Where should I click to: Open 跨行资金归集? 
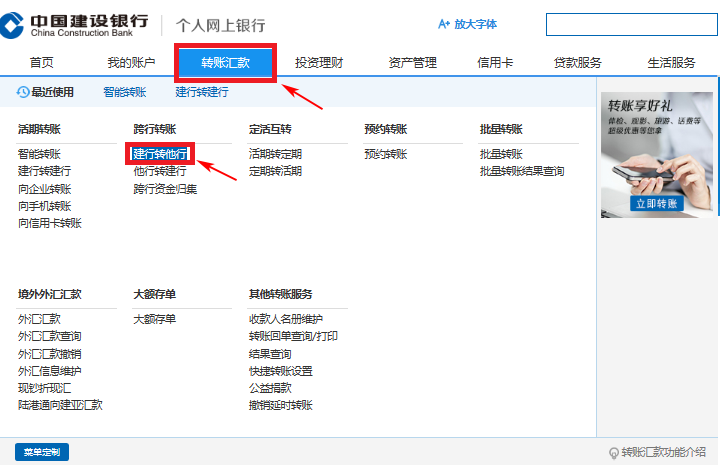[x=165, y=189]
